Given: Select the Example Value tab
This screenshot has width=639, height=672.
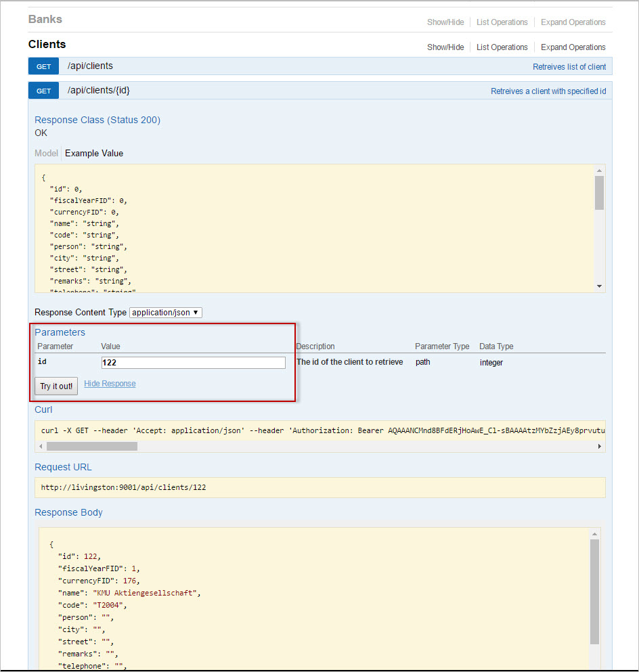Looking at the screenshot, I should point(94,153).
